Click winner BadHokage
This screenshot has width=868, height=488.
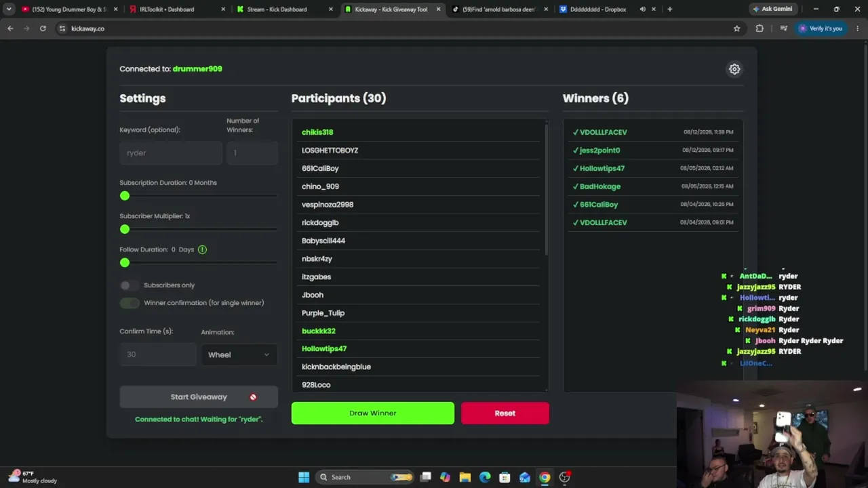[600, 186]
